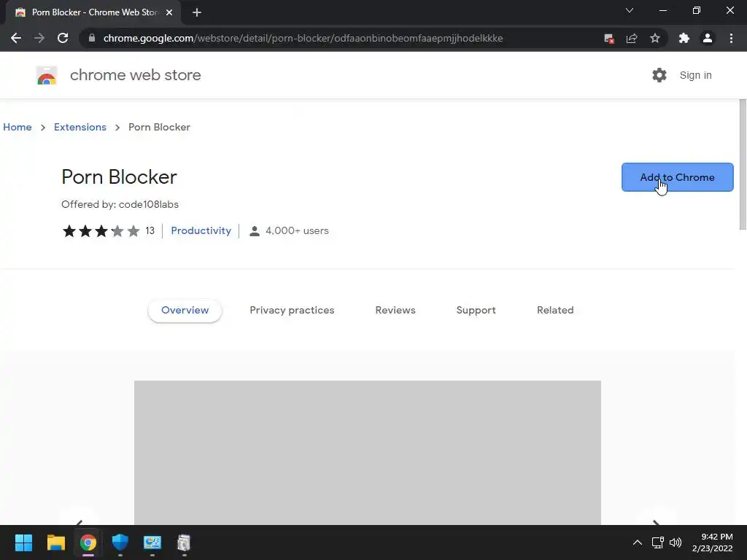Click the gray screenshot preview image
The height and width of the screenshot is (560, 747).
click(368, 452)
